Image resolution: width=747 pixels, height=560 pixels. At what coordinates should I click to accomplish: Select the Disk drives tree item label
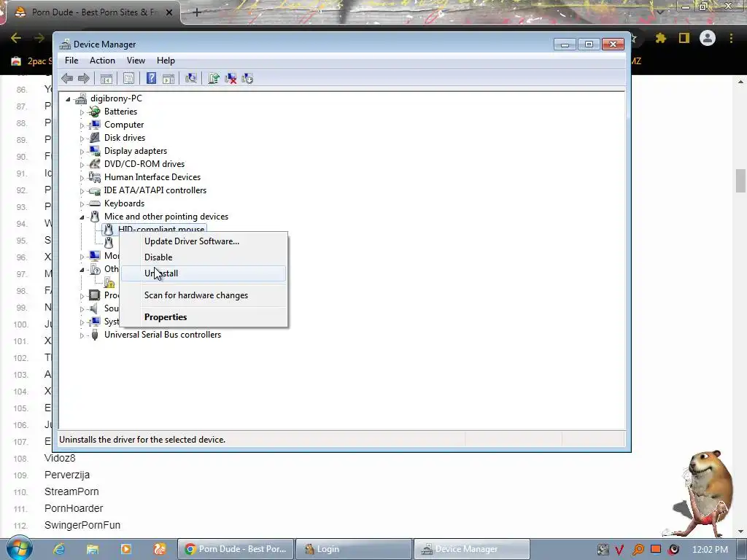[125, 138]
